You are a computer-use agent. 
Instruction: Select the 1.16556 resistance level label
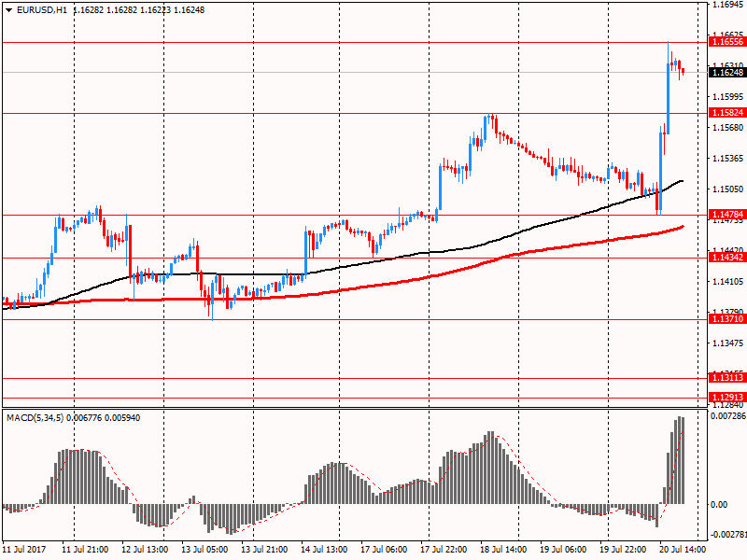(727, 42)
